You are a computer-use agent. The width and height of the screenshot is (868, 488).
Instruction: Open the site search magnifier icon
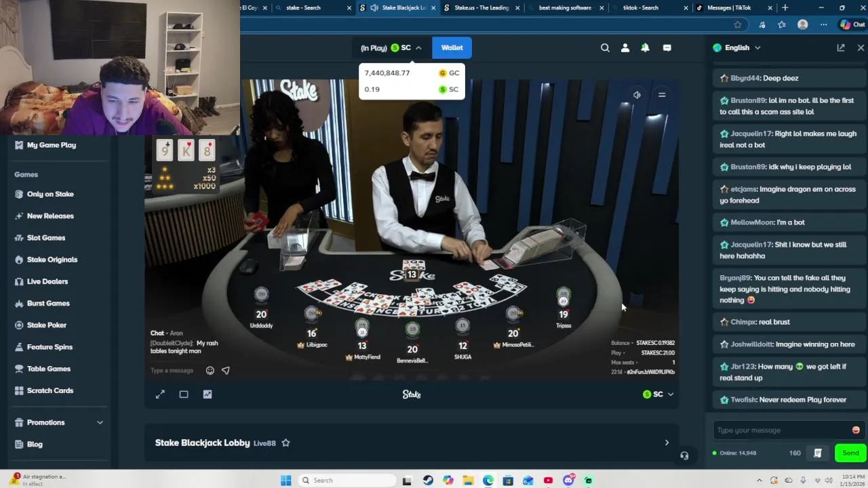[605, 47]
